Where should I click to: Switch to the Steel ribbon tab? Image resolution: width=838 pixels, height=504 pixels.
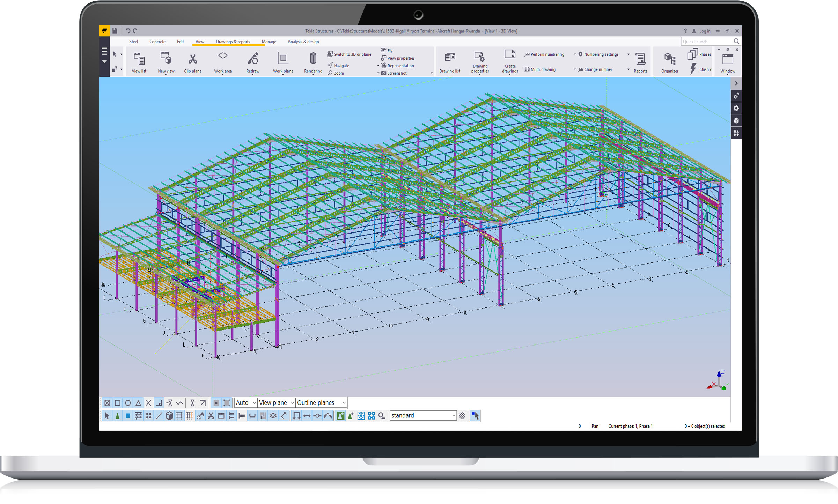pyautogui.click(x=133, y=42)
